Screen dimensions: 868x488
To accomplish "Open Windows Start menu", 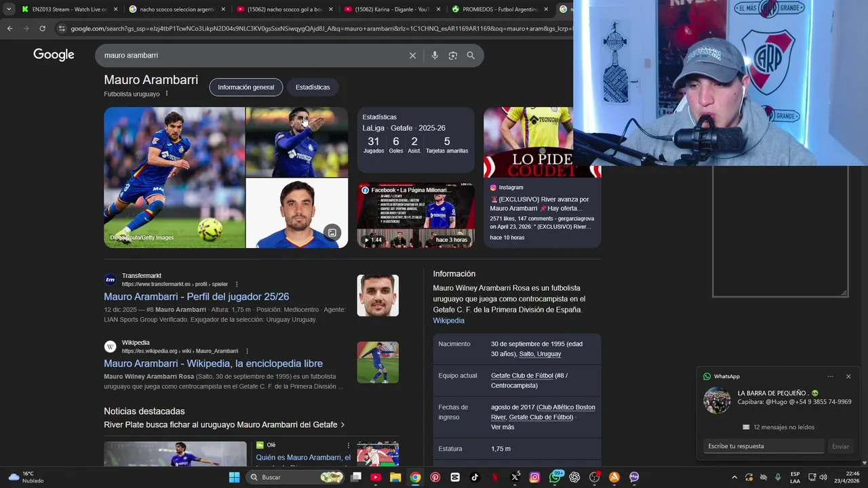I will click(x=234, y=477).
